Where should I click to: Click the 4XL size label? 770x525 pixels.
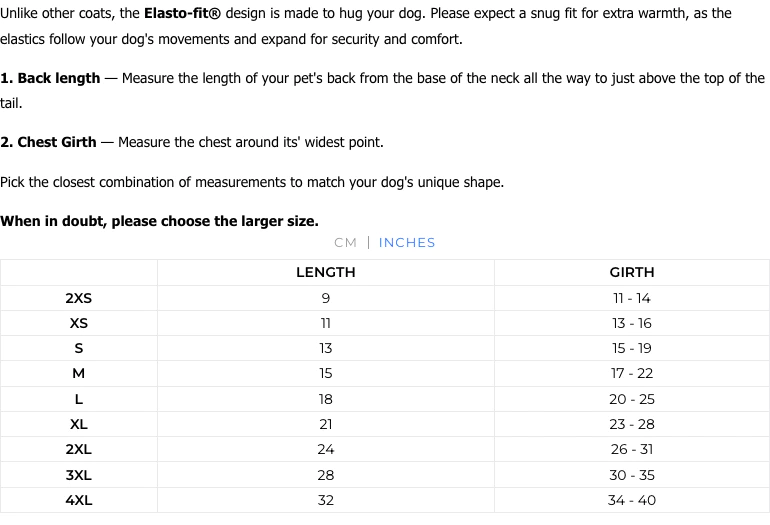(79, 500)
